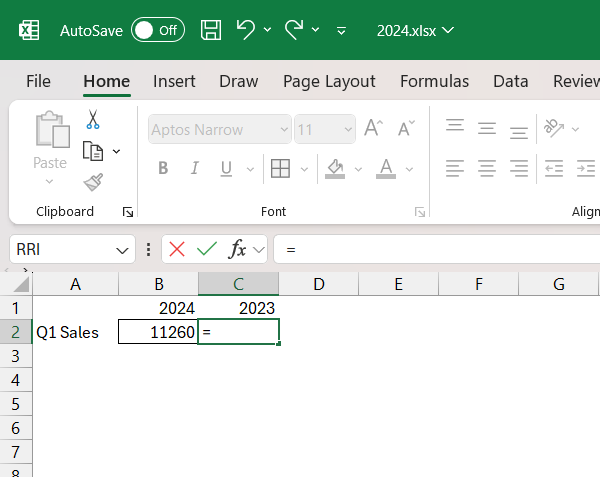The width and height of the screenshot is (600, 477).
Task: Click the Increase Indent icon
Action: click(586, 168)
